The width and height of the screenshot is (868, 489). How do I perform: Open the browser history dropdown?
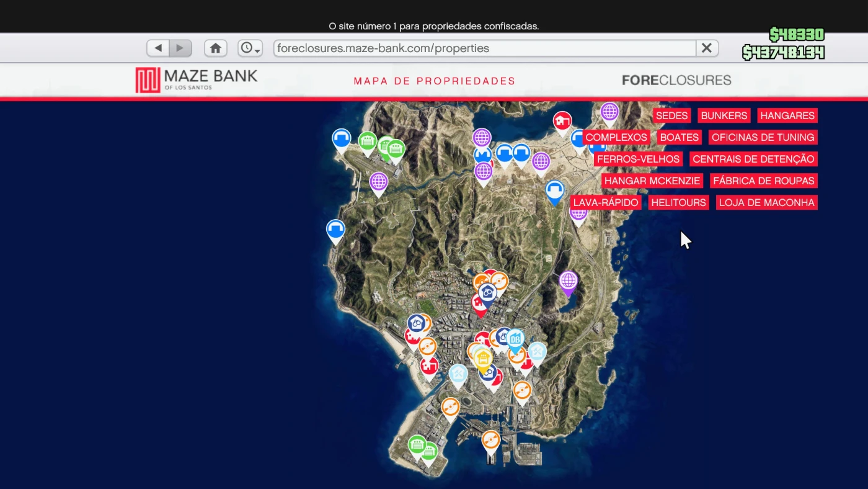tap(250, 48)
